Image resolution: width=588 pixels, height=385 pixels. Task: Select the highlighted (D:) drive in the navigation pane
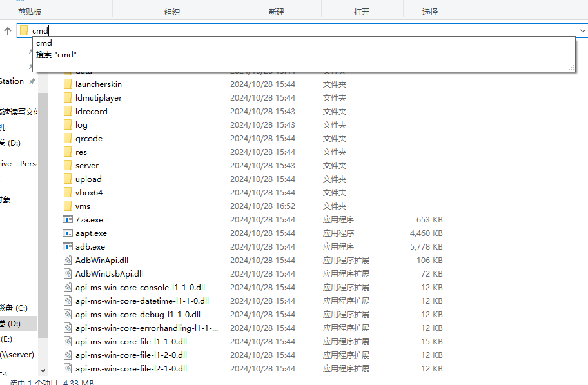12,323
